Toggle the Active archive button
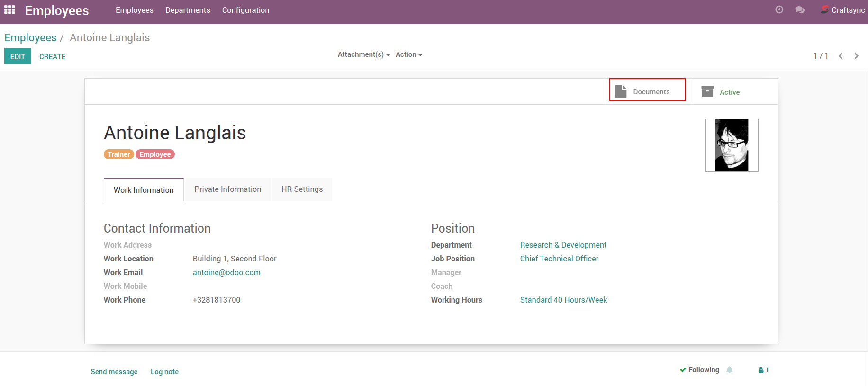Screen dimensions: 868x386 click(721, 92)
